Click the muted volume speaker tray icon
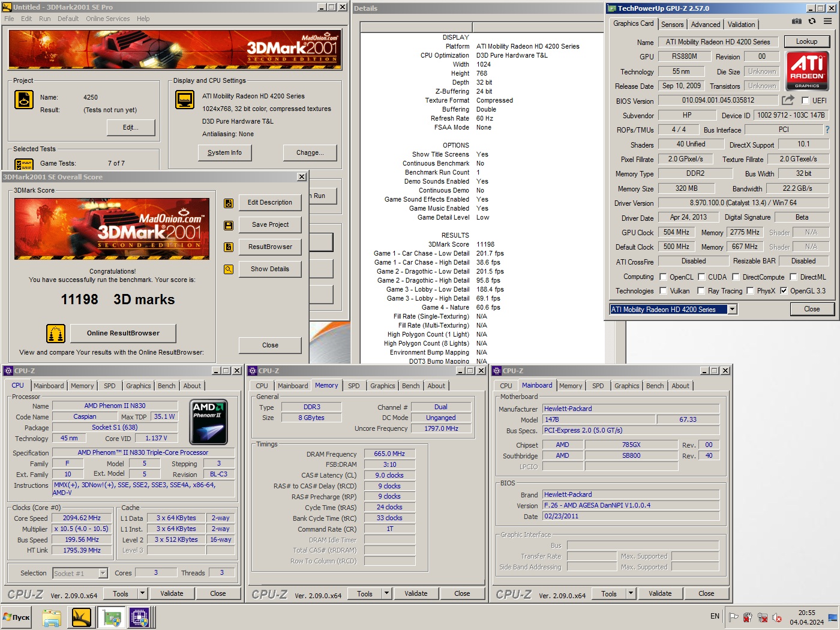This screenshot has height=630, width=840. click(x=777, y=617)
